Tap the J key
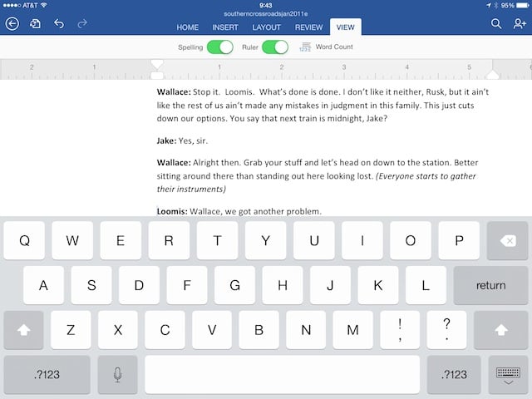The height and width of the screenshot is (399, 532). point(330,285)
